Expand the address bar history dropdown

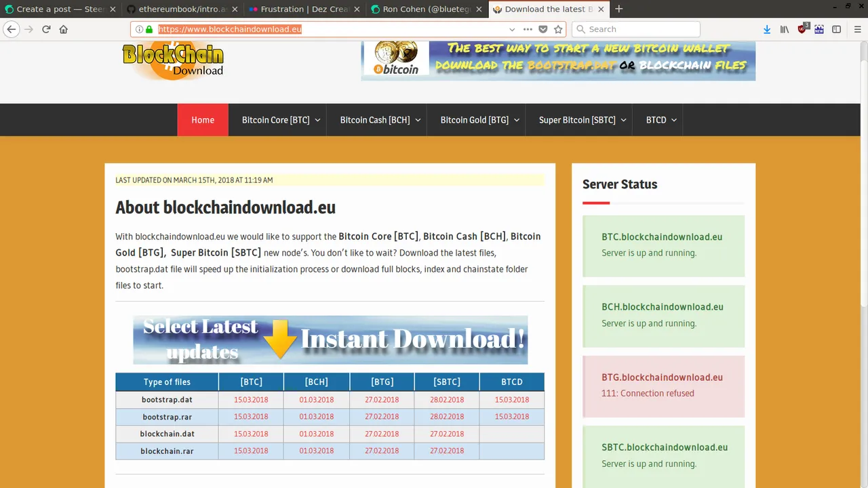512,29
